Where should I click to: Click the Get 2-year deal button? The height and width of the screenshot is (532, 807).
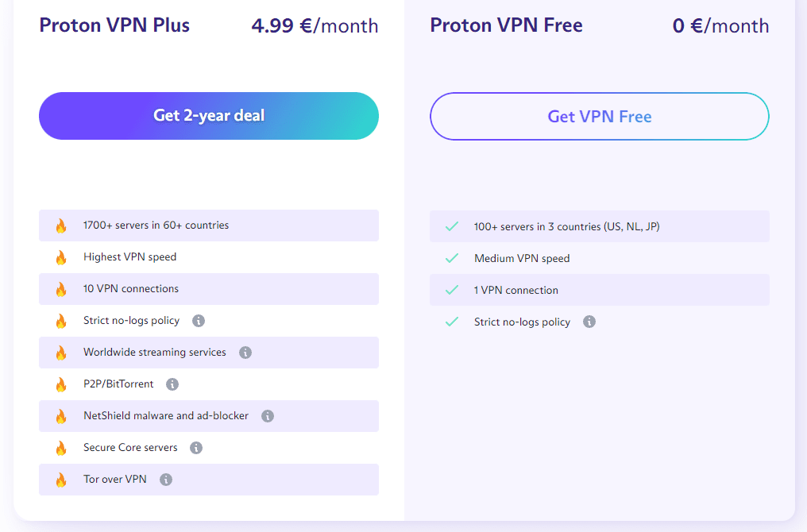[x=208, y=116]
